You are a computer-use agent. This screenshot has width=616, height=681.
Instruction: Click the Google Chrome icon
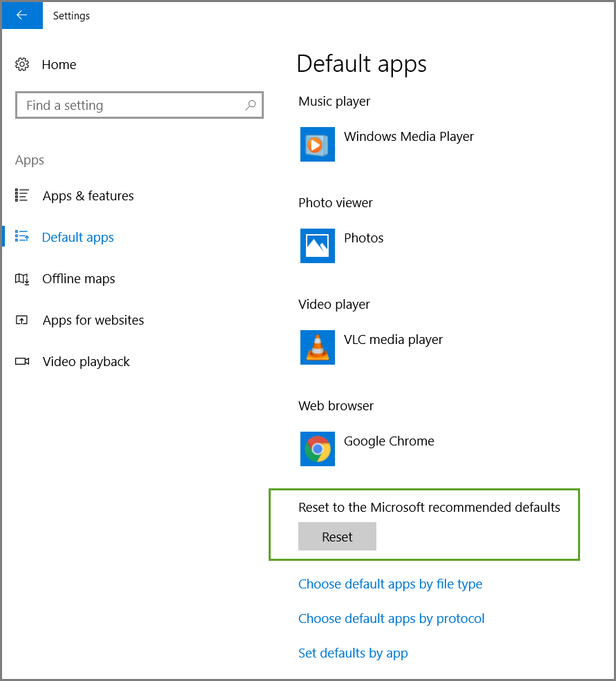tap(318, 449)
